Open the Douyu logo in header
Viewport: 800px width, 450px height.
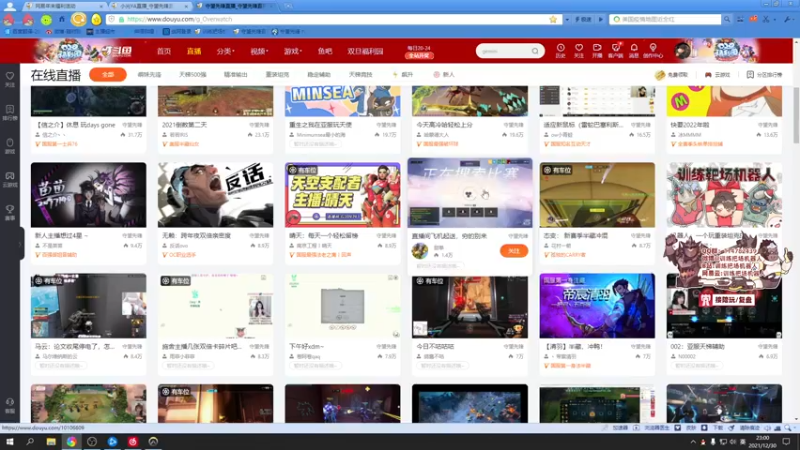point(116,51)
